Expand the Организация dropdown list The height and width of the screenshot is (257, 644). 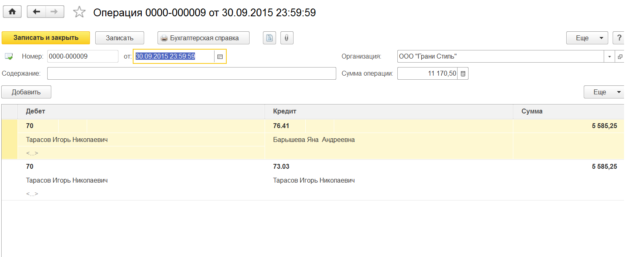(x=609, y=57)
